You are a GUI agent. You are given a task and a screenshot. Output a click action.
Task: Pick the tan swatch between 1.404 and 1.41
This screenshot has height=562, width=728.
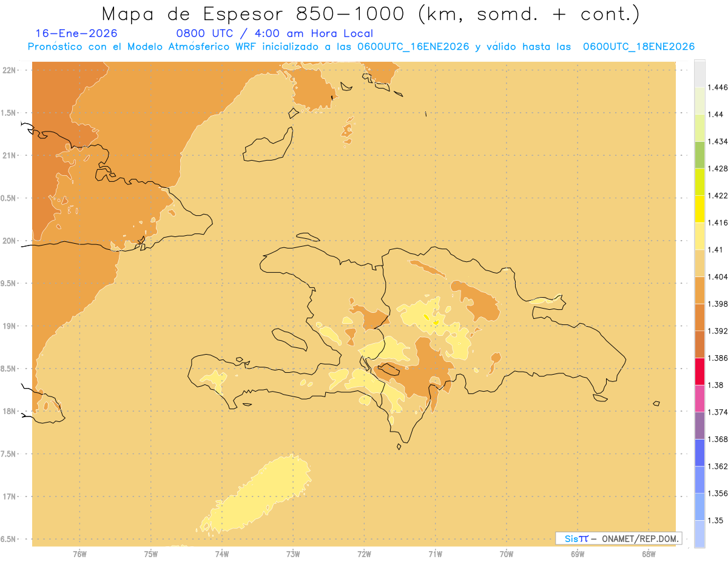[x=699, y=263]
